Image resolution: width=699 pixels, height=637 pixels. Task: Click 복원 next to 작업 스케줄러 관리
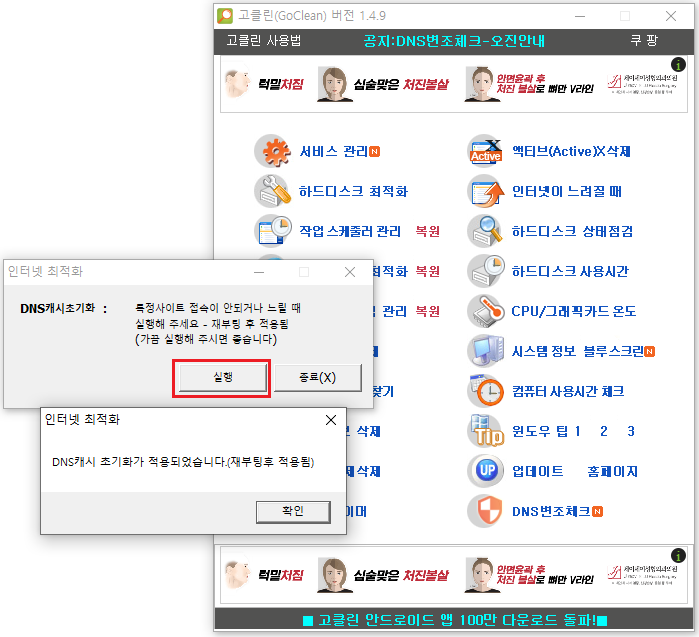point(428,231)
